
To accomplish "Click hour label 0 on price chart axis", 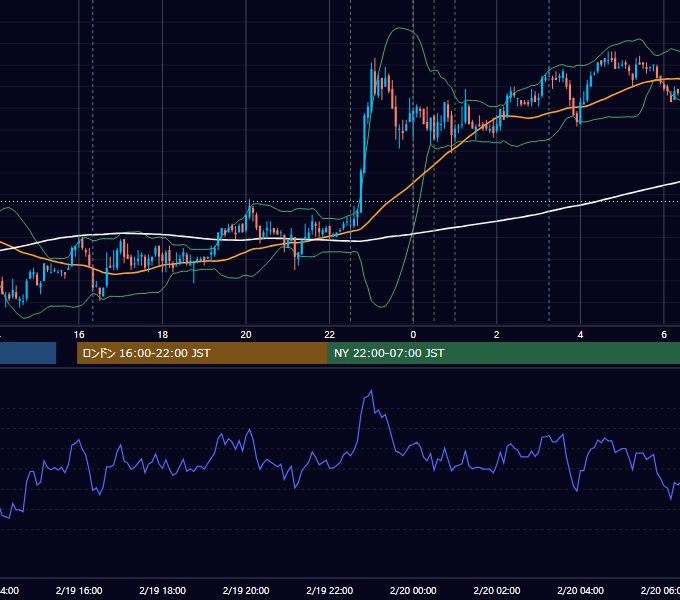I will point(413,335).
